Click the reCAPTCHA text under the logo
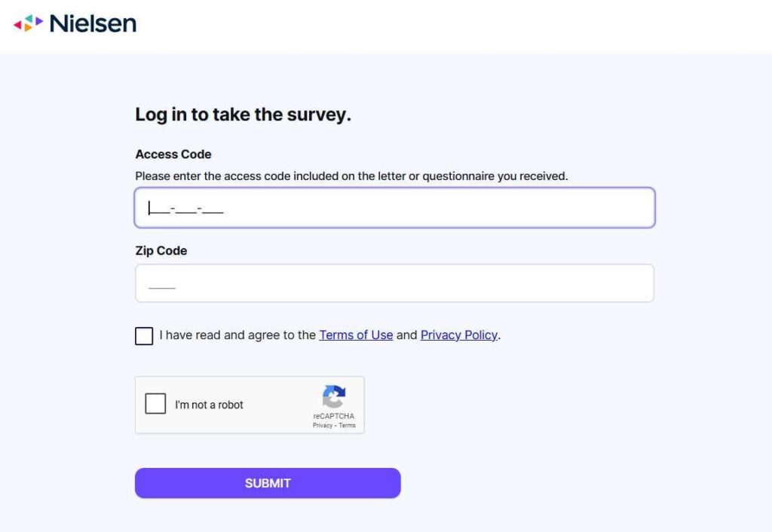 coord(334,417)
